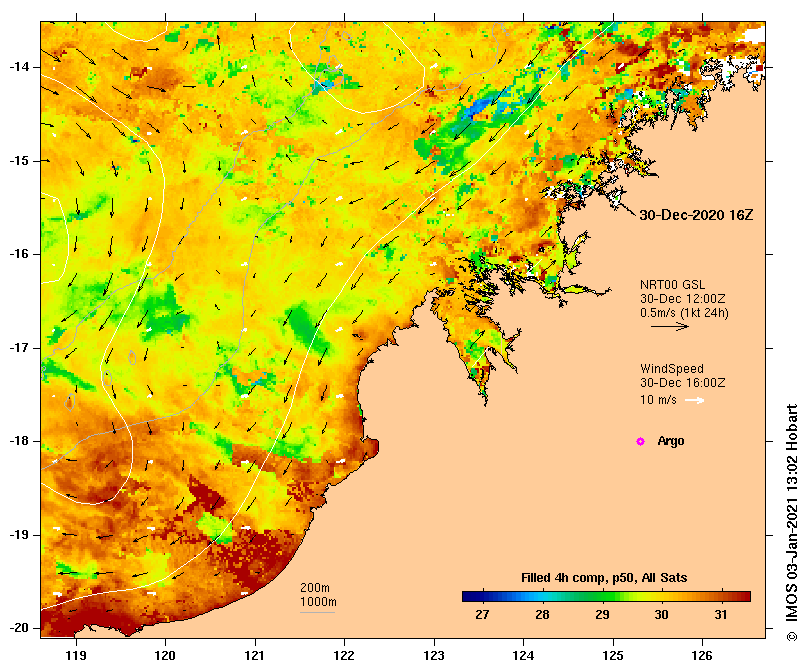Click the '200m' depth contour label

(x=315, y=588)
